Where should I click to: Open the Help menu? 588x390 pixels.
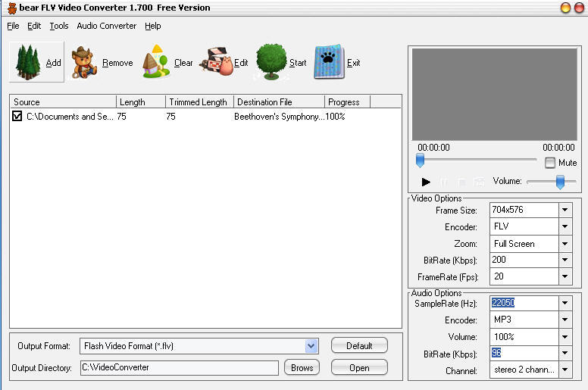(x=152, y=26)
